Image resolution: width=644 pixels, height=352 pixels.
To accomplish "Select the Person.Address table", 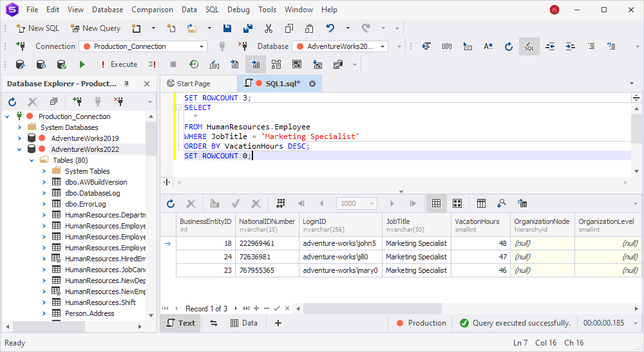I will 90,313.
